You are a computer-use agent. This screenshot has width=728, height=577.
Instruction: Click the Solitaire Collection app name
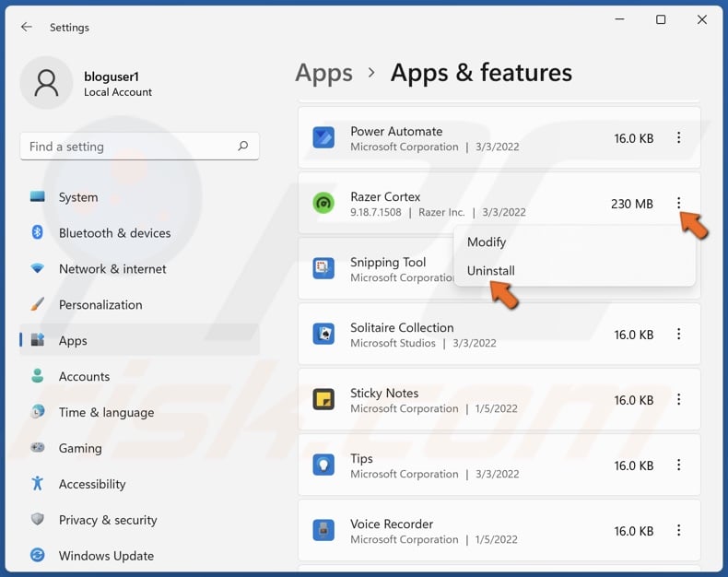pos(402,327)
